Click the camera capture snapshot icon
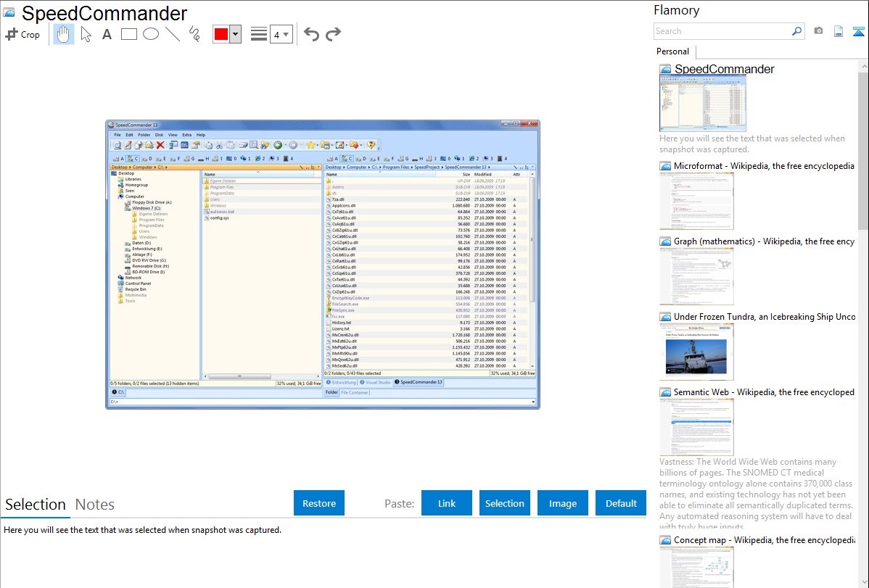Image resolution: width=869 pixels, height=588 pixels. (818, 31)
